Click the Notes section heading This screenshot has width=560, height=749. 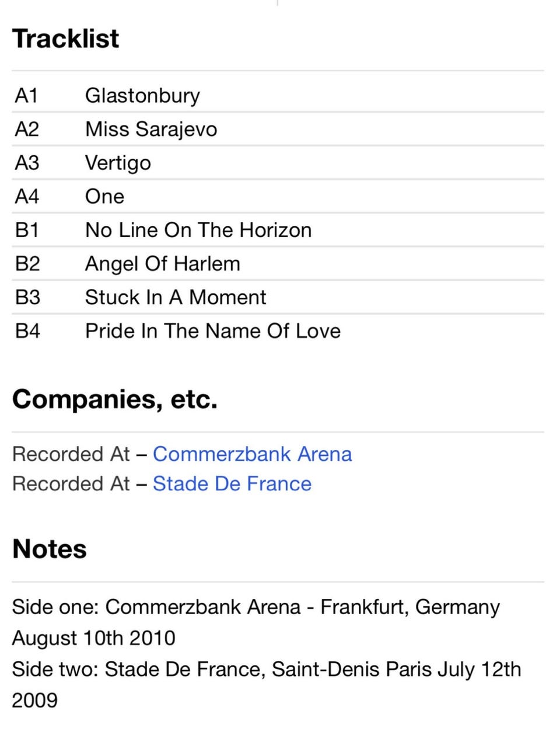click(x=50, y=549)
